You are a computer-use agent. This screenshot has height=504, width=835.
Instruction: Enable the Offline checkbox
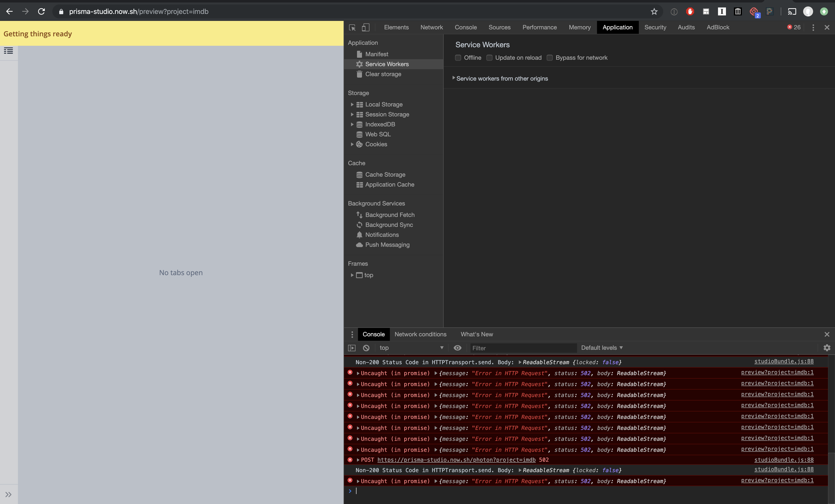coord(458,58)
